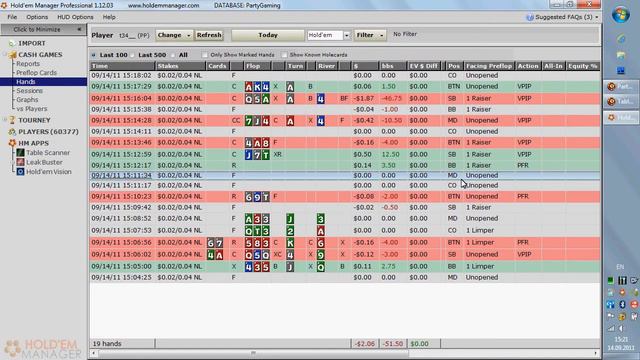Select the 09/14/11 15:16:04 hand row
Image resolution: width=640 pixels, height=360 pixels.
(345, 98)
